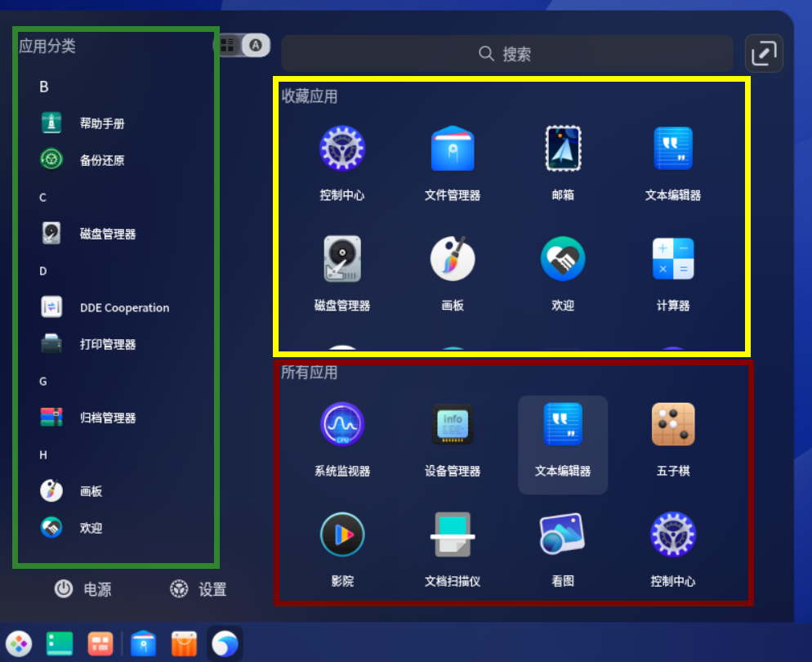
Task: Open file manager from dock
Action: pos(144,644)
